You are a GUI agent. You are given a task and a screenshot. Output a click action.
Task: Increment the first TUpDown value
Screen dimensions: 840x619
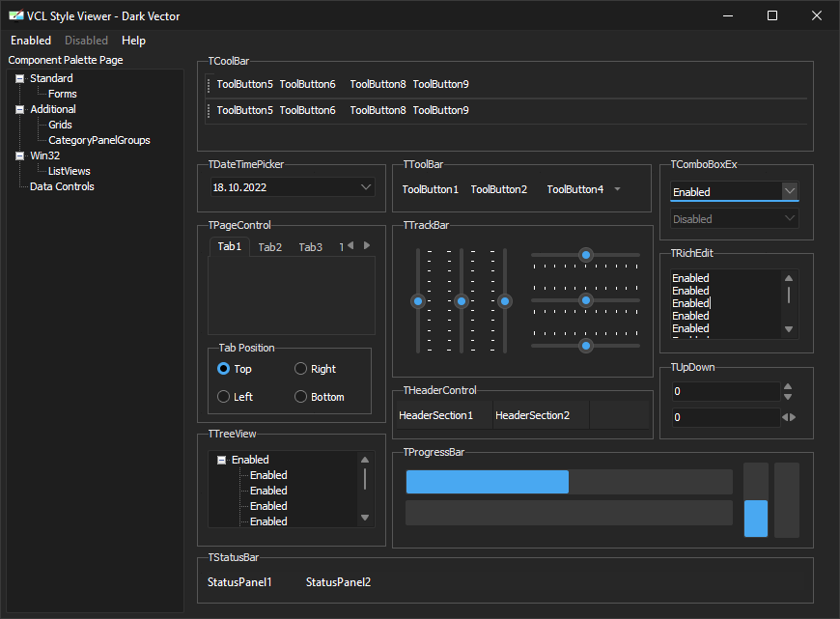788,386
